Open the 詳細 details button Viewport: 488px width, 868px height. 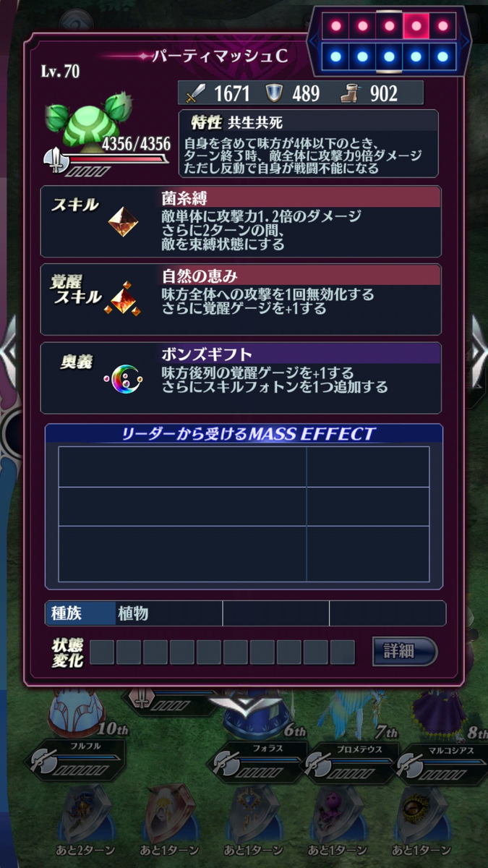click(x=404, y=650)
